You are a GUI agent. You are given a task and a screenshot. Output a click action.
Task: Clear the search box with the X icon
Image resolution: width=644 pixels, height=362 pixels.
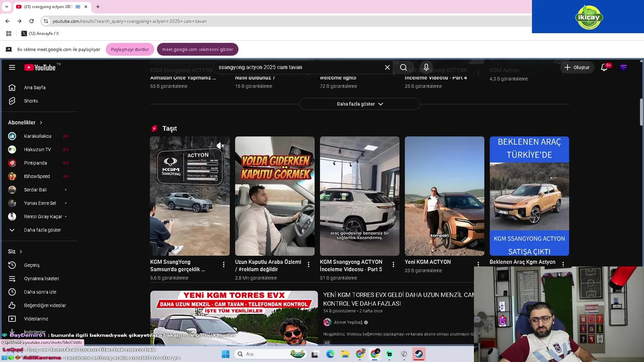(x=387, y=67)
